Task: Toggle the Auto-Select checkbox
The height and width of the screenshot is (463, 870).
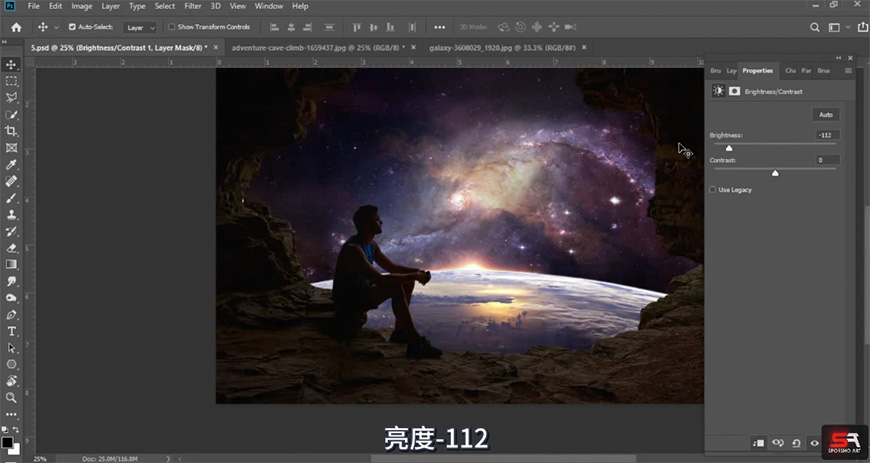Action: coord(72,27)
